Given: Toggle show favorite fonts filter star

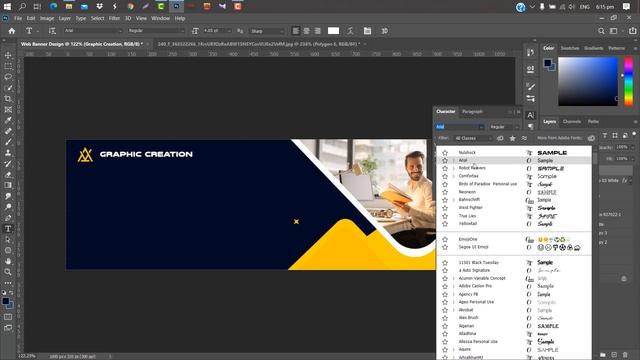Looking at the screenshot, I should (512, 138).
